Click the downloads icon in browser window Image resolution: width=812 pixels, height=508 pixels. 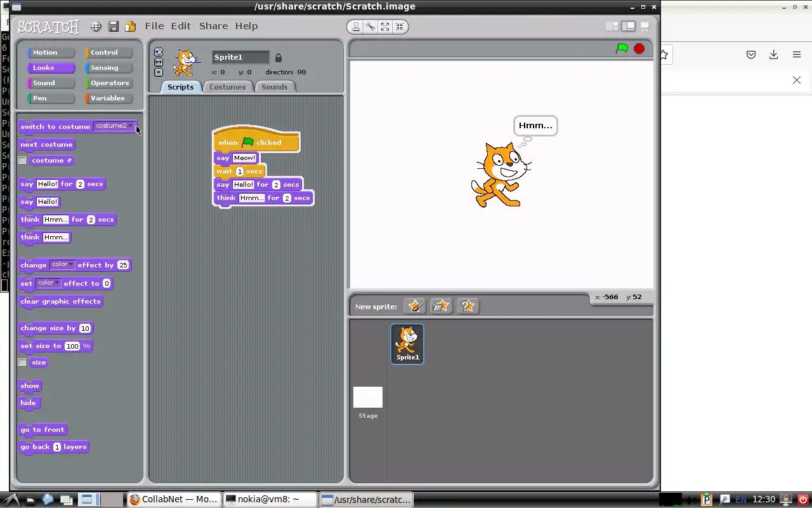pyautogui.click(x=773, y=55)
